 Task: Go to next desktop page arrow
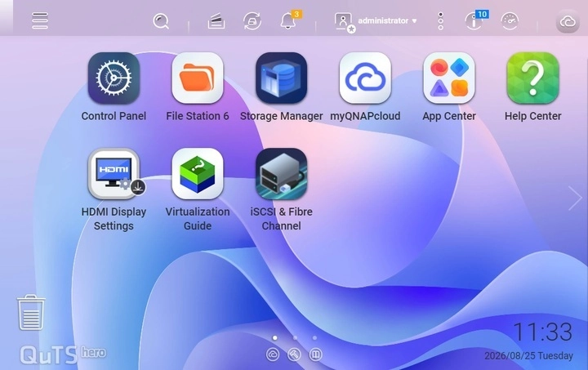coord(575,198)
